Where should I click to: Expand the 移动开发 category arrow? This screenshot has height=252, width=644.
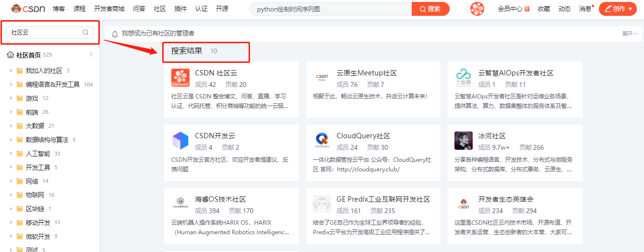tap(11, 223)
